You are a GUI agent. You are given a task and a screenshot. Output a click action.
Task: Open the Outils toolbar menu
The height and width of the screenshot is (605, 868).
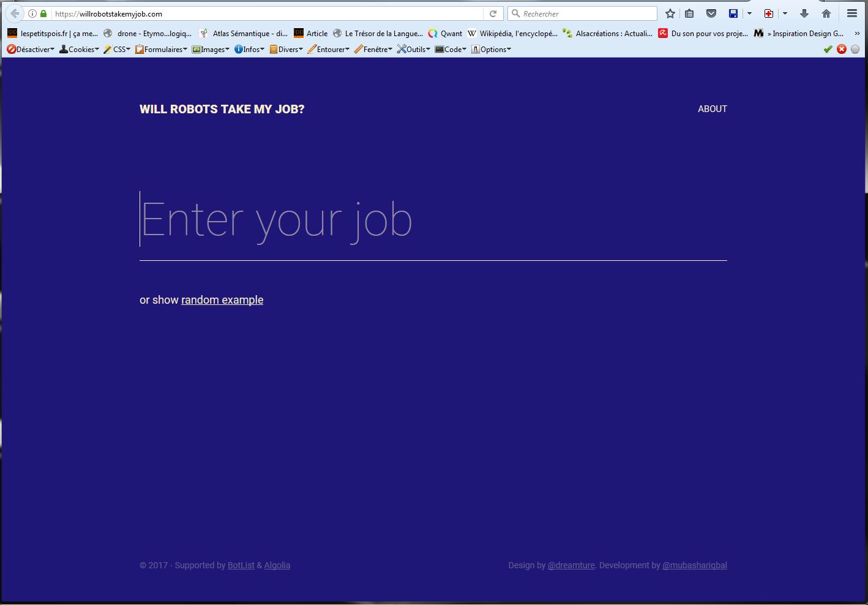413,49
